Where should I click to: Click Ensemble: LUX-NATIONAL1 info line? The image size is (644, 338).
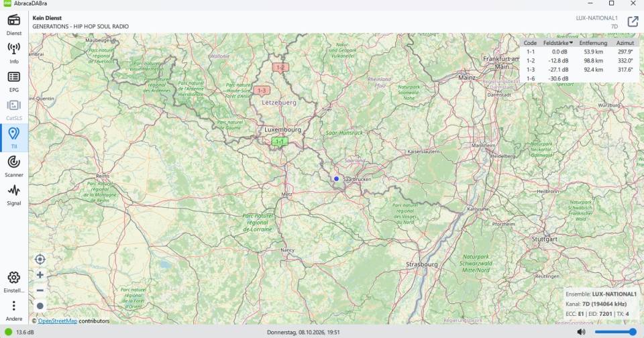point(601,294)
